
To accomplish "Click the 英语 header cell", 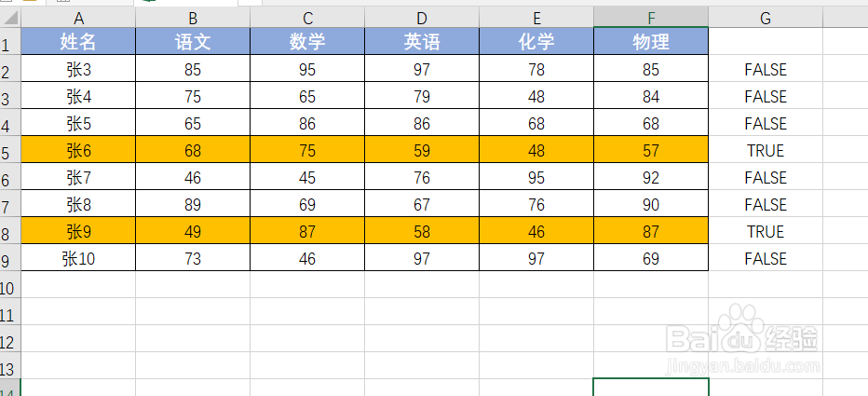I will (x=422, y=42).
